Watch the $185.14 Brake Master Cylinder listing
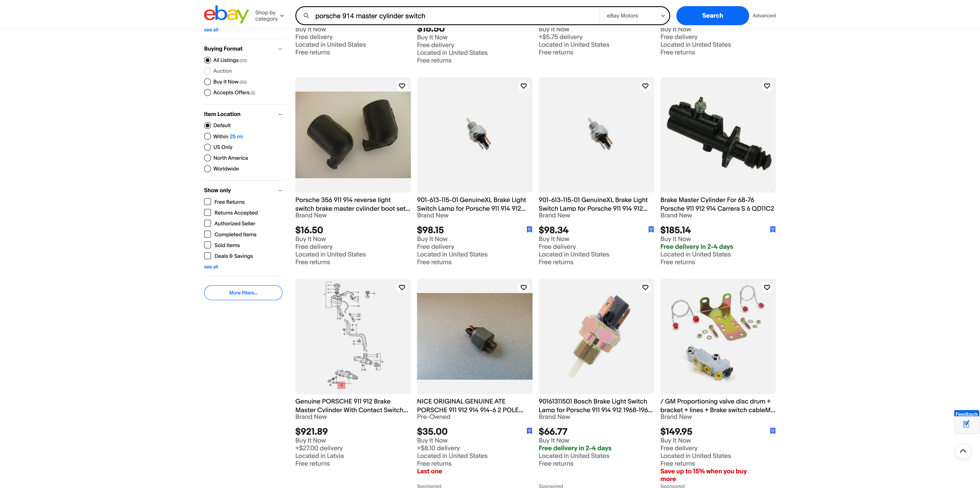Screen dimensions: 980x488 pyautogui.click(x=767, y=86)
